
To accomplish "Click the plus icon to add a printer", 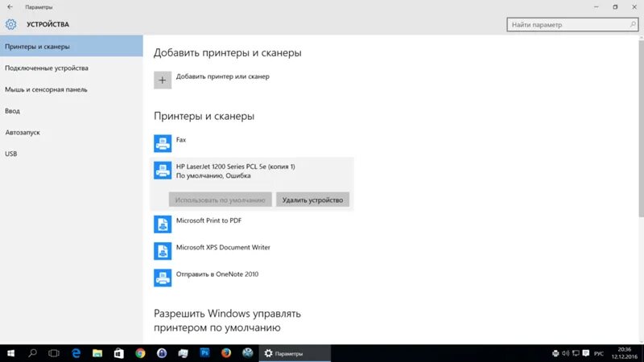I will tap(163, 80).
